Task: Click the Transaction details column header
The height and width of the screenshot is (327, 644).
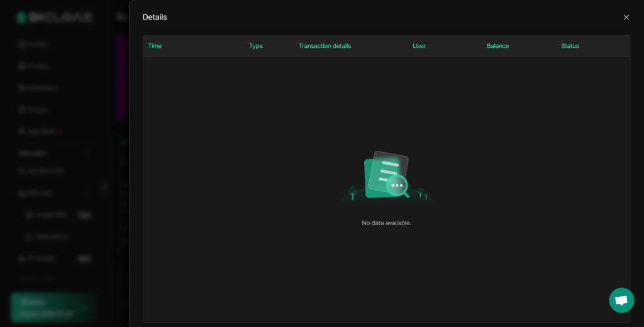Action: (325, 46)
